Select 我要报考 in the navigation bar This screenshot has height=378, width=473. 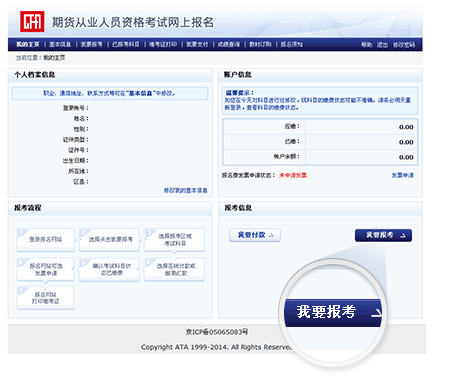pyautogui.click(x=92, y=44)
